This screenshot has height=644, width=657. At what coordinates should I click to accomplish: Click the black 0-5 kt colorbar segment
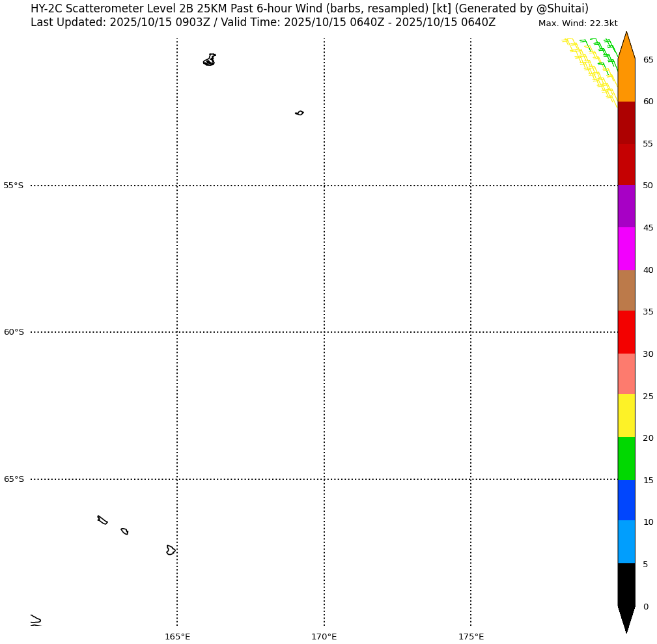click(626, 585)
